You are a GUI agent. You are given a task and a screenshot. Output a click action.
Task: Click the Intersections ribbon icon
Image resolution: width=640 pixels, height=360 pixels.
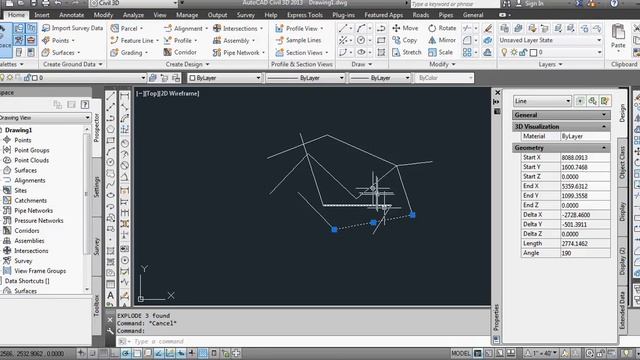pos(217,28)
